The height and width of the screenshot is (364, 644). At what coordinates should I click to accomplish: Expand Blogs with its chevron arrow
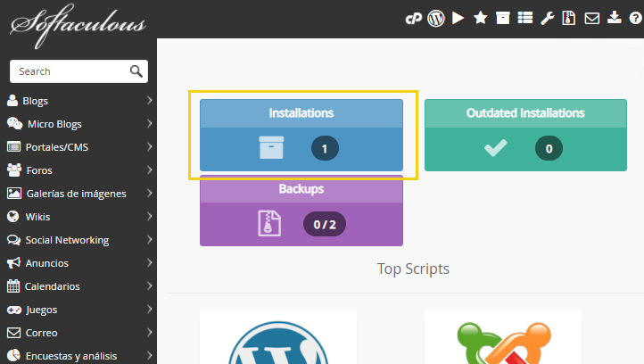[x=150, y=101]
